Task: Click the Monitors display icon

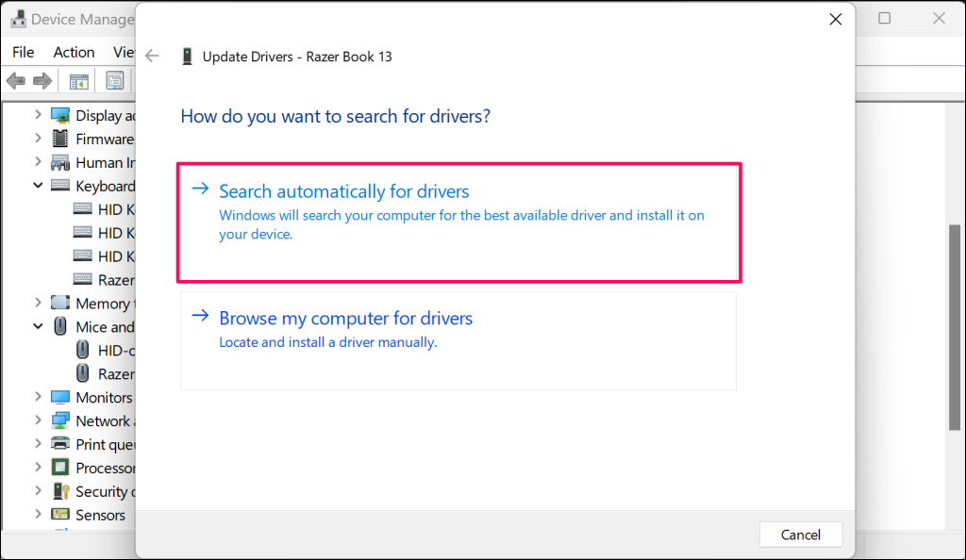Action: pyautogui.click(x=60, y=397)
